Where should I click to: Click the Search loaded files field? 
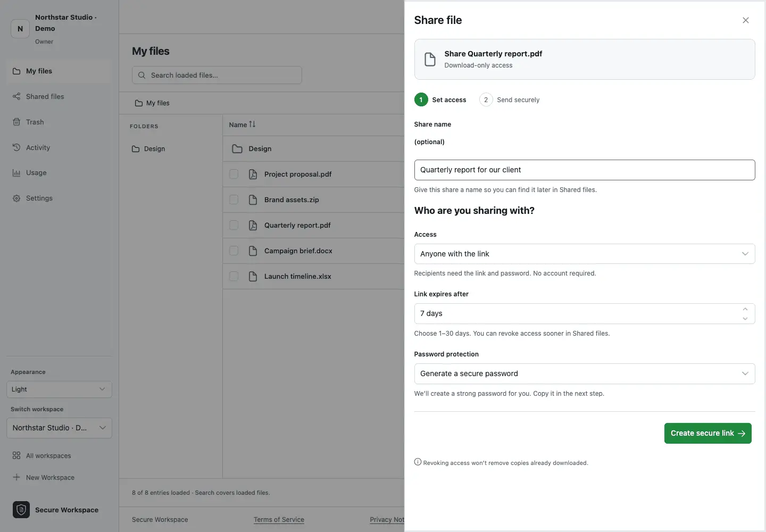point(217,75)
